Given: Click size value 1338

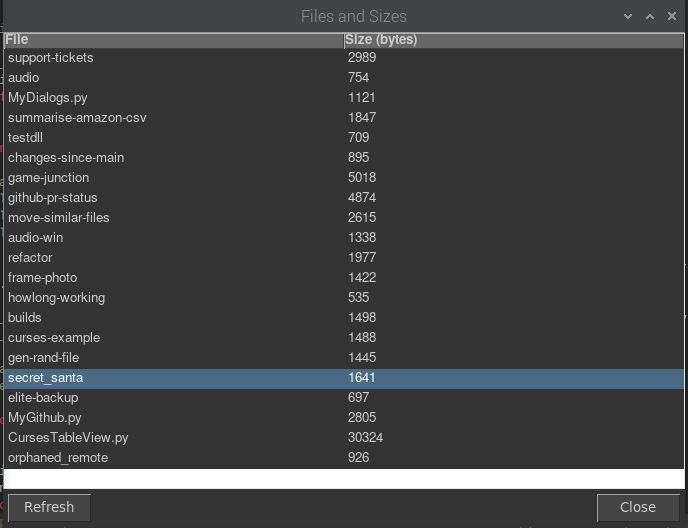Looking at the screenshot, I should coord(362,237).
